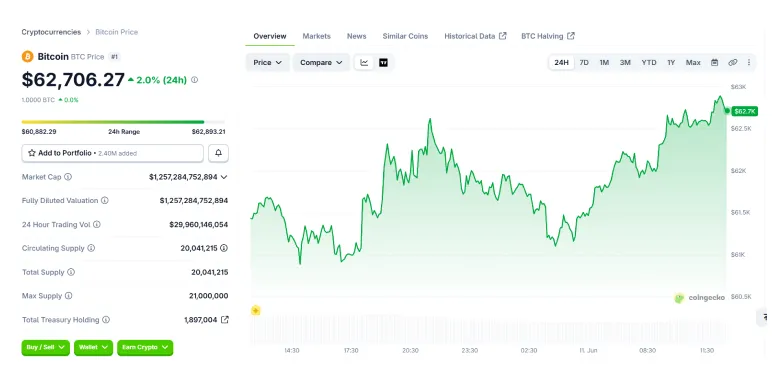
Task: Enable price alert bell icon
Action: coord(218,153)
